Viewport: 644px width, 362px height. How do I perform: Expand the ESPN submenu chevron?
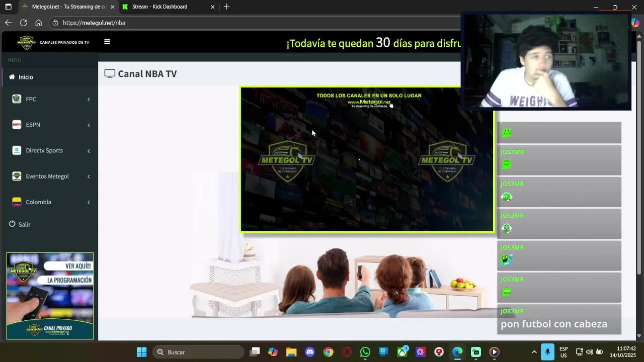click(x=89, y=125)
